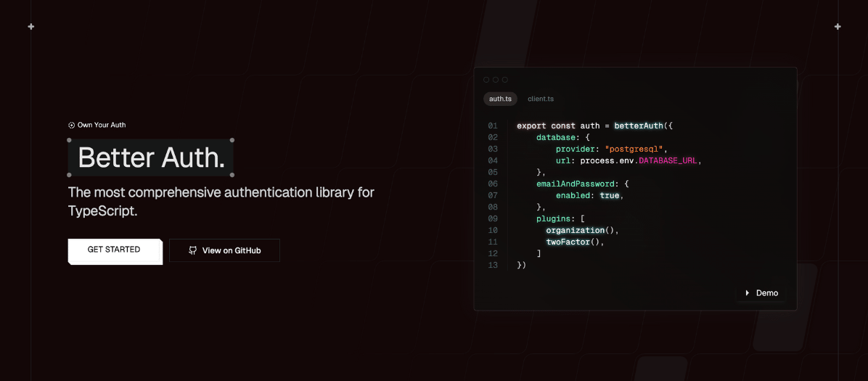Image resolution: width=868 pixels, height=381 pixels.
Task: Click the play triangle icon beside Demo
Action: (x=748, y=293)
